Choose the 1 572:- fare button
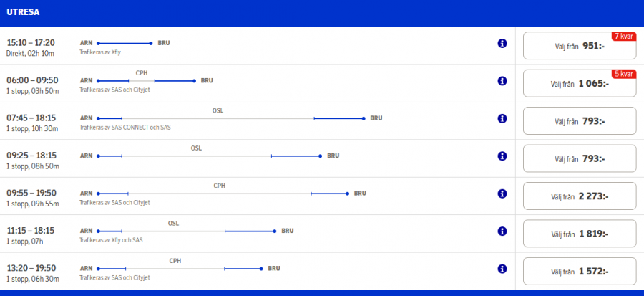 580,271
